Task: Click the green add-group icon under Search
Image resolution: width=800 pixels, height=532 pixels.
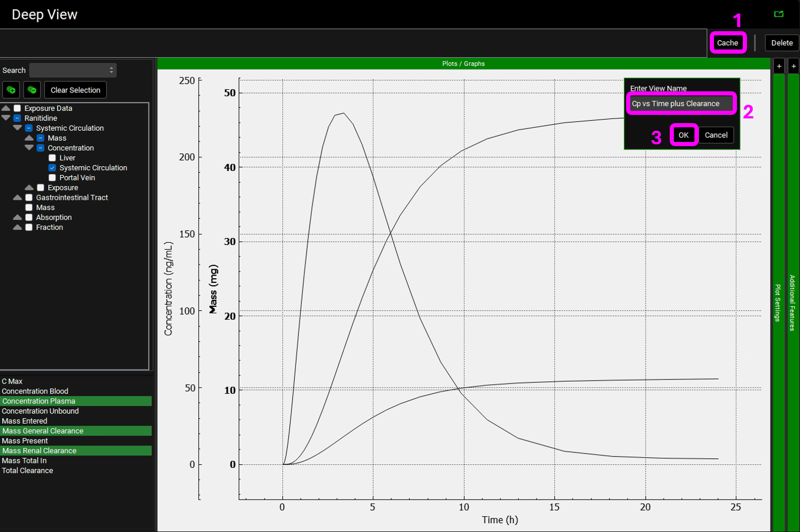Action: coord(11,90)
